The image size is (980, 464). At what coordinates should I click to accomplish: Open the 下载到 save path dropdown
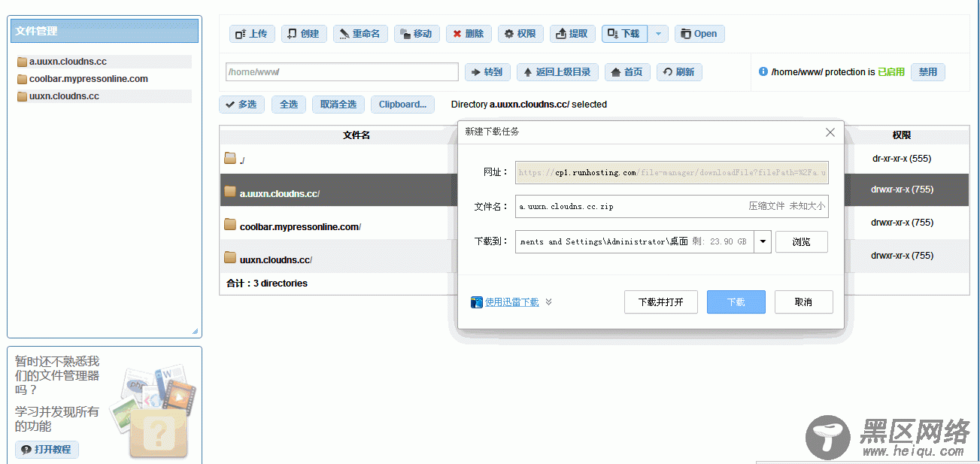tap(763, 241)
